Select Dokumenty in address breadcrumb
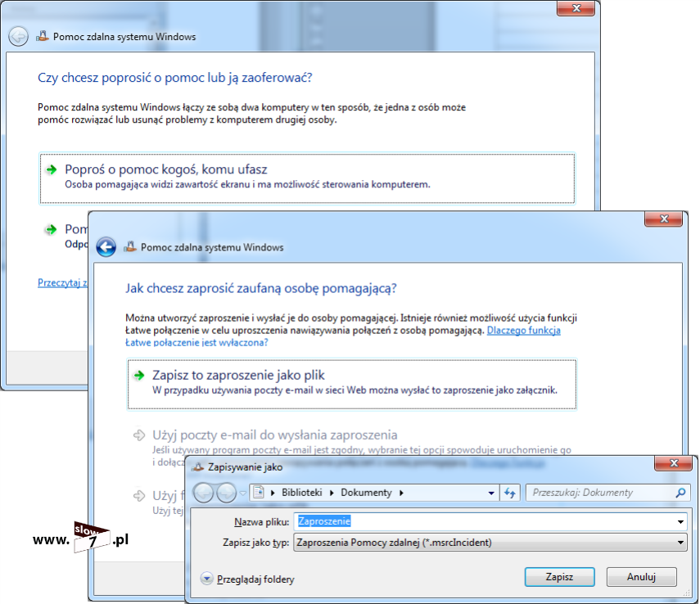This screenshot has height=604, width=700. [x=366, y=493]
